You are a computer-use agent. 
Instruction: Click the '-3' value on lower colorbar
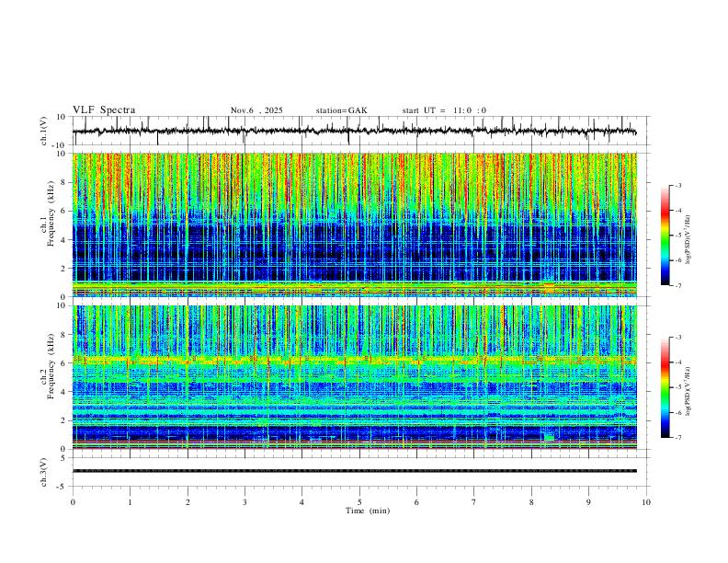[678, 338]
